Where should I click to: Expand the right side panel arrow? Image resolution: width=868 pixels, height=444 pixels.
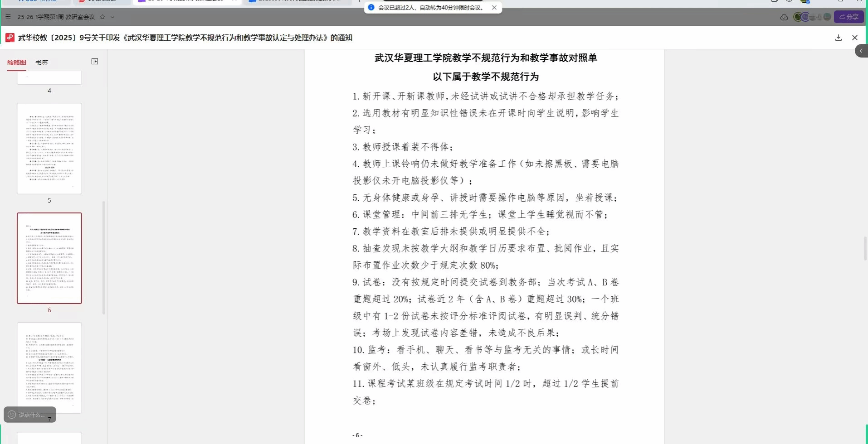861,51
